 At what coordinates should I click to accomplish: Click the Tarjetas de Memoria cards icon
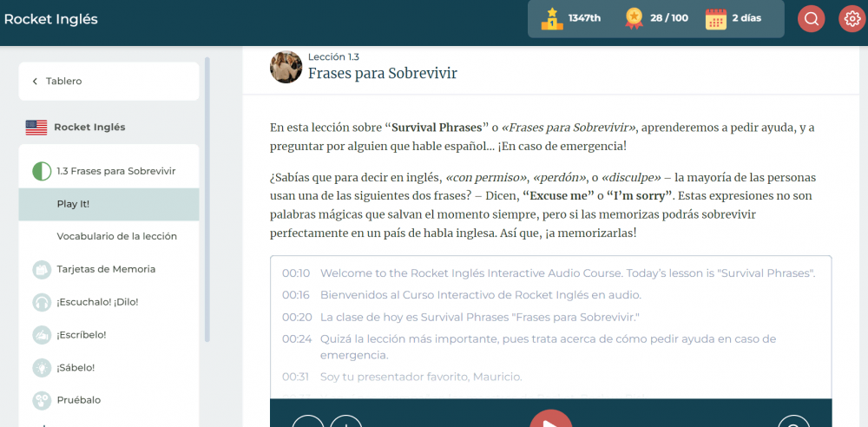pyautogui.click(x=42, y=270)
